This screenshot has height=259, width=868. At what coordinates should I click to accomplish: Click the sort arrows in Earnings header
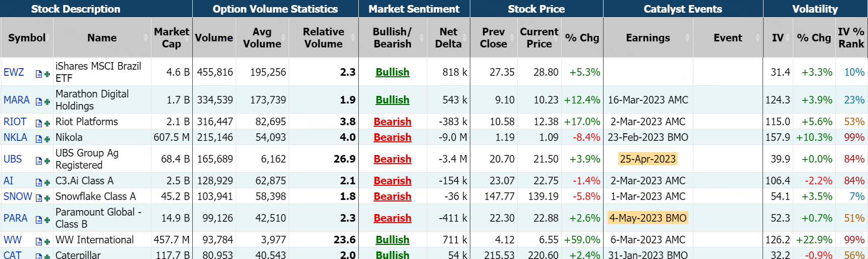pos(687,38)
